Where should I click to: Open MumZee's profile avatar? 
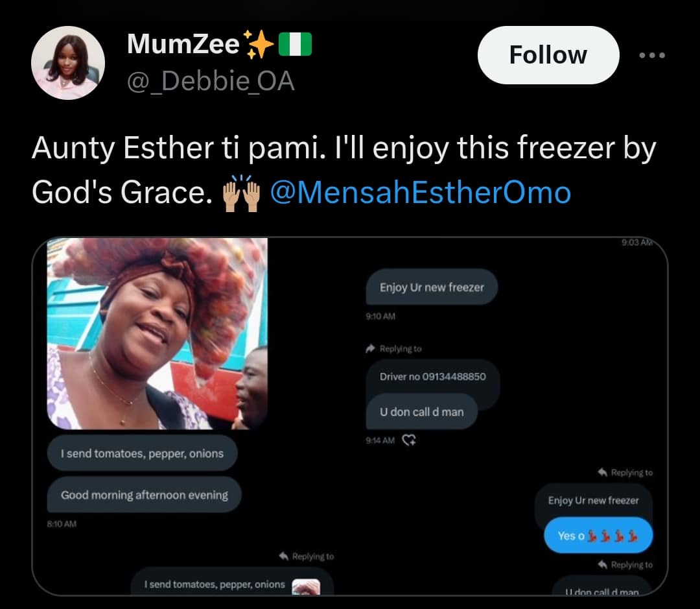68,63
